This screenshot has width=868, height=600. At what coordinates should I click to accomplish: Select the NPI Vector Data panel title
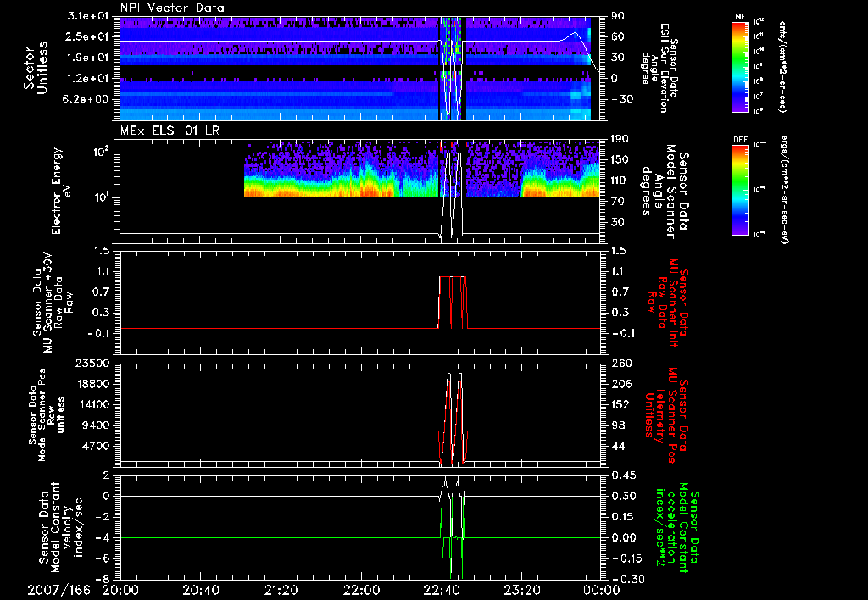[x=172, y=8]
